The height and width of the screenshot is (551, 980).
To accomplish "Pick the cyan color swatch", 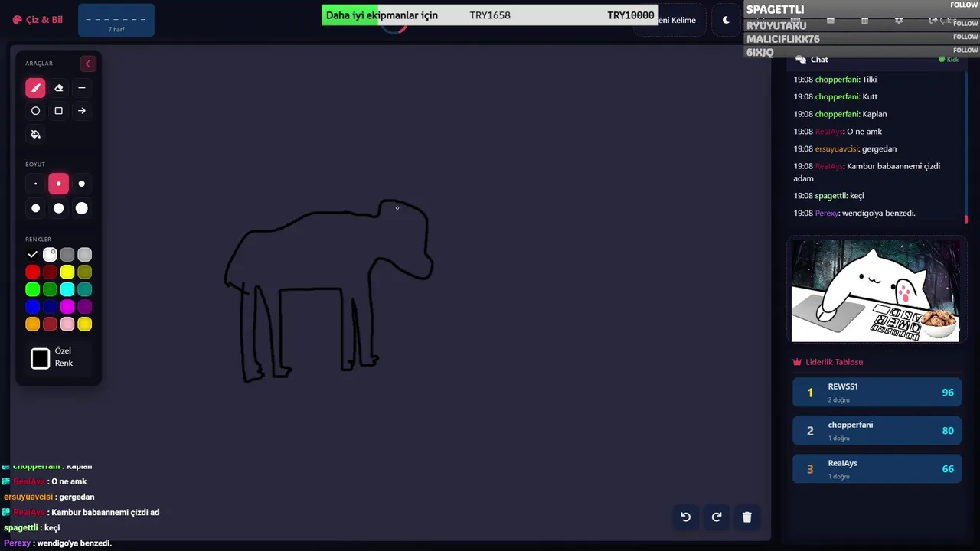I will pos(67,289).
